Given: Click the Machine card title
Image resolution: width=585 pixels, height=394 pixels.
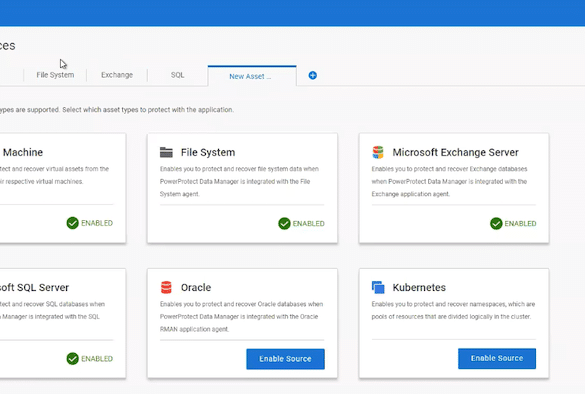Looking at the screenshot, I should (23, 152).
